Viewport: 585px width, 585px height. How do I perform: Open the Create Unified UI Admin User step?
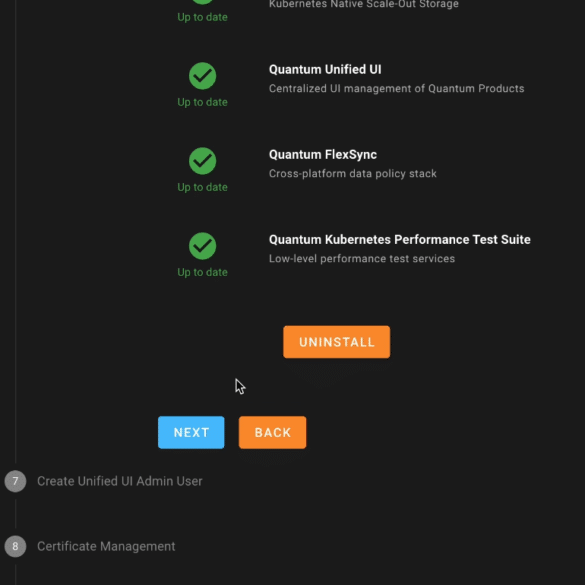tap(120, 481)
